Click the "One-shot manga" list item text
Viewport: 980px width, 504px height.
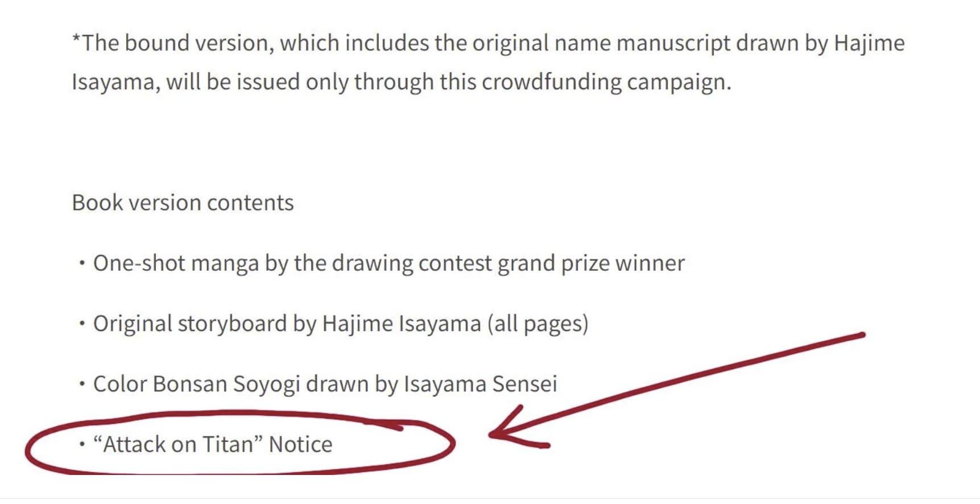388,263
